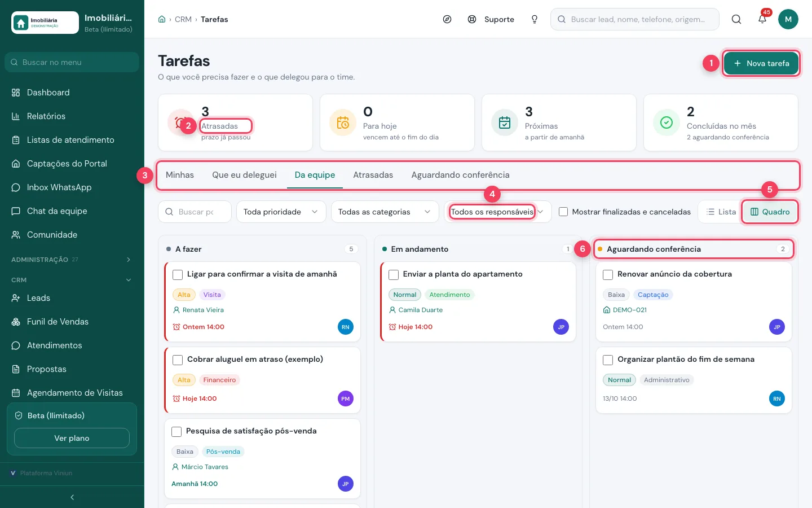The image size is (812, 508).
Task: Open Dashboard from the sidebar
Action: pos(72,93)
